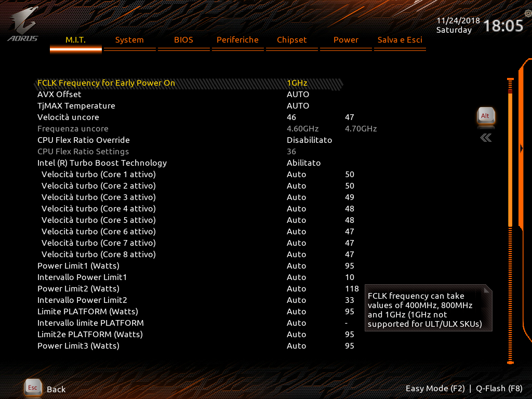The width and height of the screenshot is (532, 399).
Task: Click the AORUS eagle logo
Action: click(x=23, y=24)
